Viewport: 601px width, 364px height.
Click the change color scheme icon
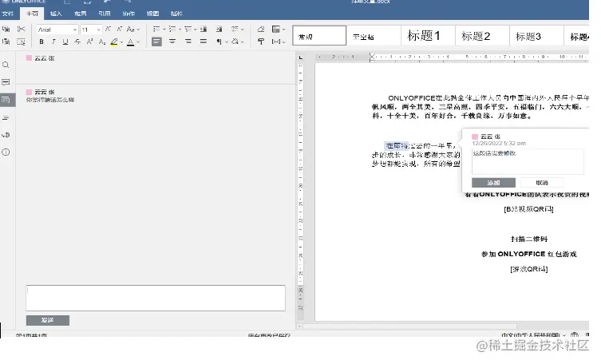coord(276,29)
